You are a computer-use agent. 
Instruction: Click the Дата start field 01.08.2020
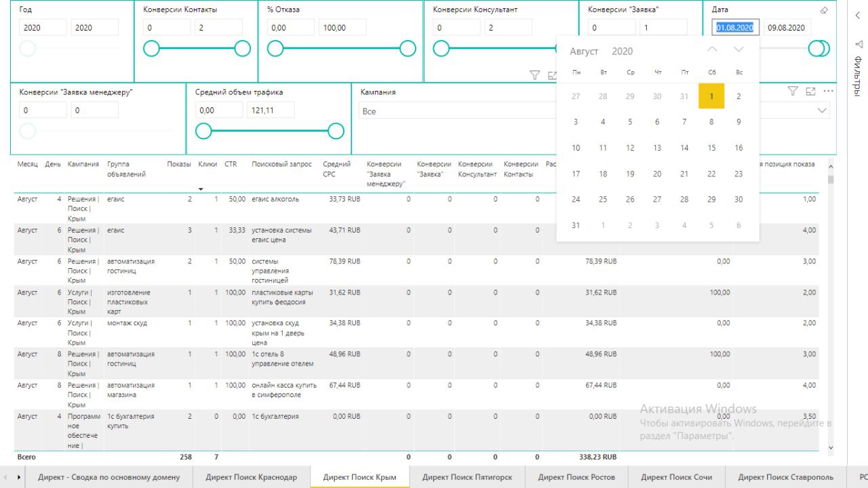point(735,27)
